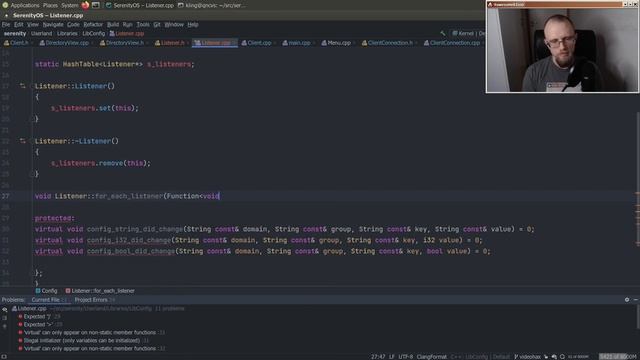Click the Libraries breadcrumb in navigation bar
This screenshot has width=640, height=360.
click(x=67, y=33)
